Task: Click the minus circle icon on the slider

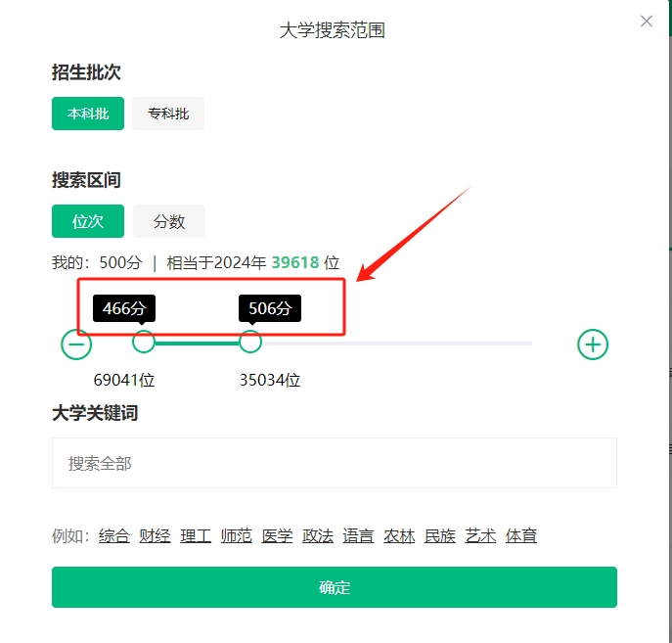Action: tap(76, 344)
